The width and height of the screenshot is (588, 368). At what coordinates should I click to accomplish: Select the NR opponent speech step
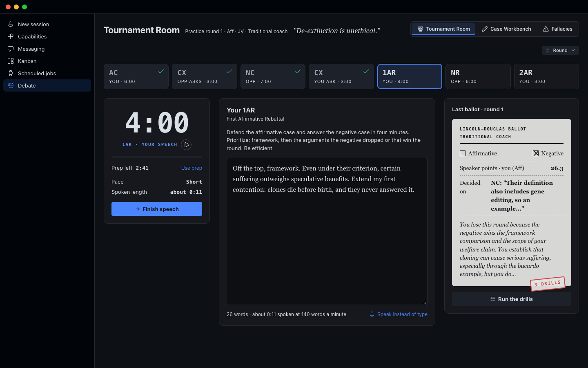pyautogui.click(x=478, y=76)
